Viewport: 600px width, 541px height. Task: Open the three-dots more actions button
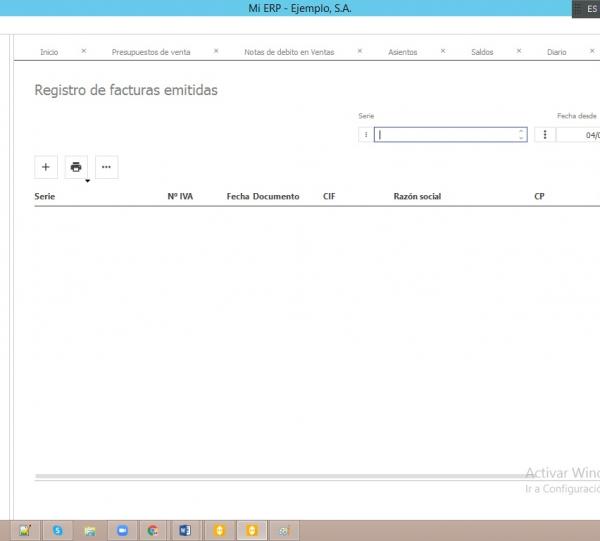coord(106,167)
